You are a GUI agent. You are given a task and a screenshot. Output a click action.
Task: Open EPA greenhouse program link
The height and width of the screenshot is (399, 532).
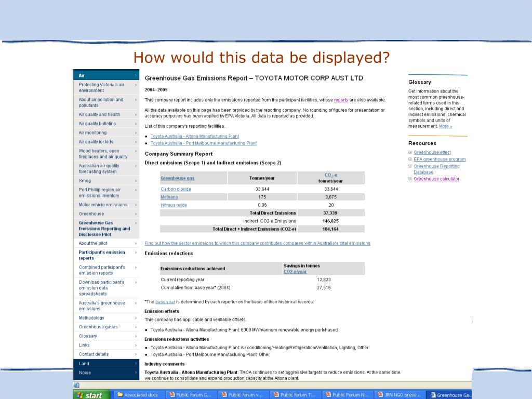tap(440, 159)
